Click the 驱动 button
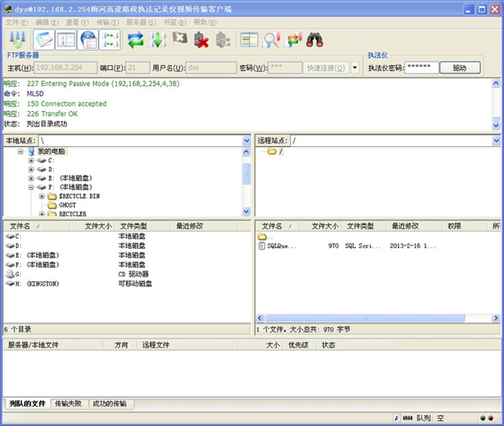This screenshot has width=504, height=426. click(x=459, y=68)
